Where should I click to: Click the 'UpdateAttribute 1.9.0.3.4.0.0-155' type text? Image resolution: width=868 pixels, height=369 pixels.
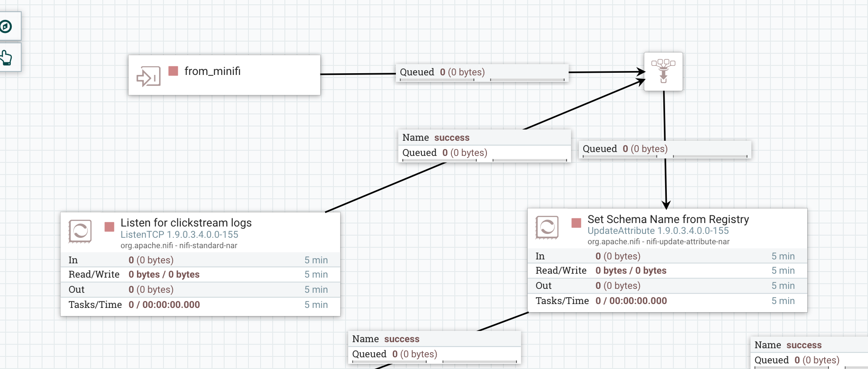pyautogui.click(x=658, y=231)
